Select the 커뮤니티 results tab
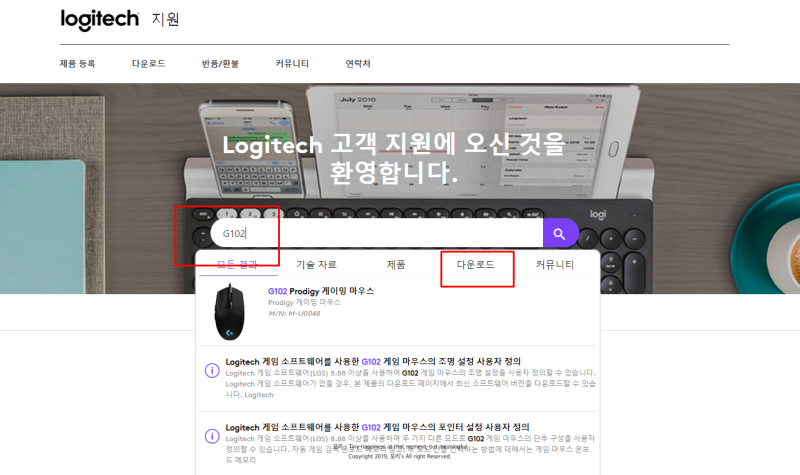This screenshot has height=475, width=800. click(x=555, y=264)
